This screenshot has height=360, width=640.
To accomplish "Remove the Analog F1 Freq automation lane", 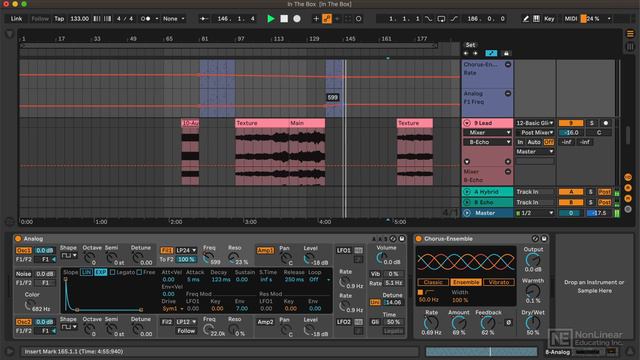I will [x=508, y=93].
